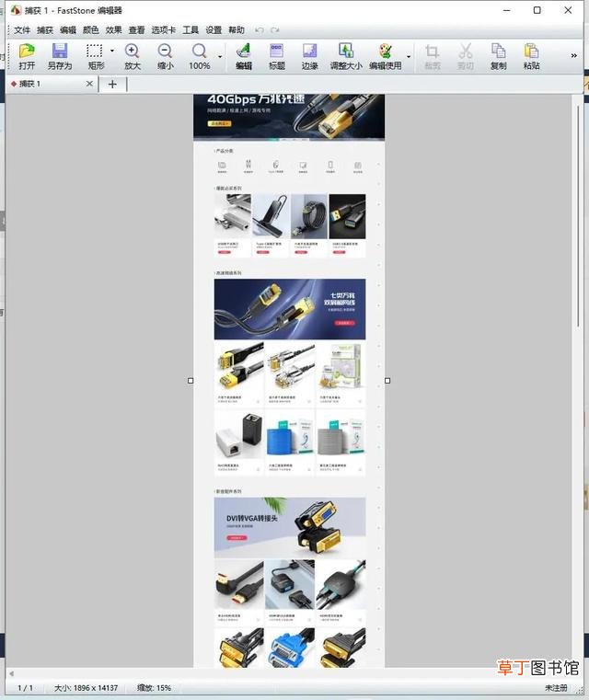Screen dimensions: 589x700
Task: Open the 调整大小 (Resize) tool
Action: click(346, 56)
